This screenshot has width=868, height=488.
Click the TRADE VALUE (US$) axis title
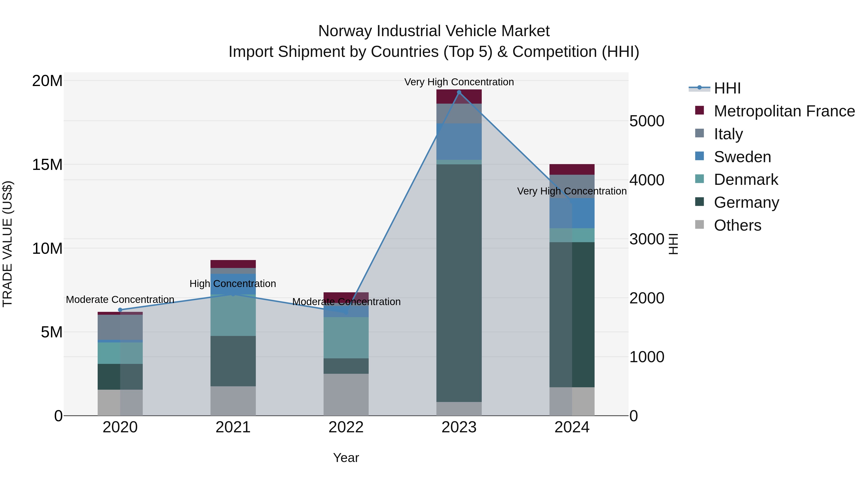click(x=7, y=244)
